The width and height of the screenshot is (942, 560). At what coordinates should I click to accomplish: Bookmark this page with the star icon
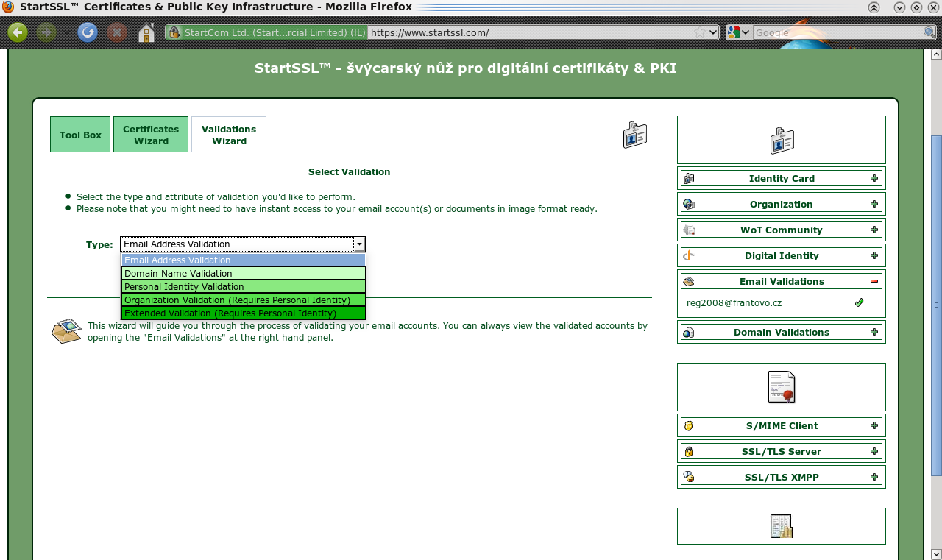(700, 32)
